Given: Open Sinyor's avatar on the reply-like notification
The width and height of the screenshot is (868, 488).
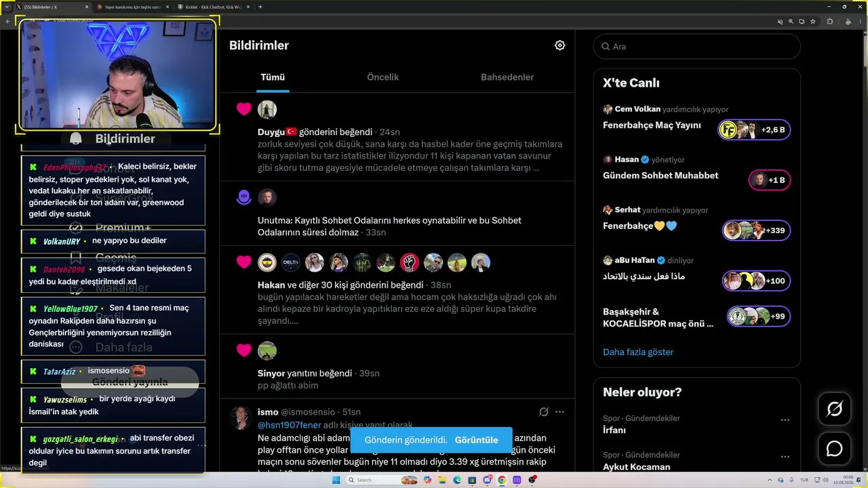Looking at the screenshot, I should 267,350.
